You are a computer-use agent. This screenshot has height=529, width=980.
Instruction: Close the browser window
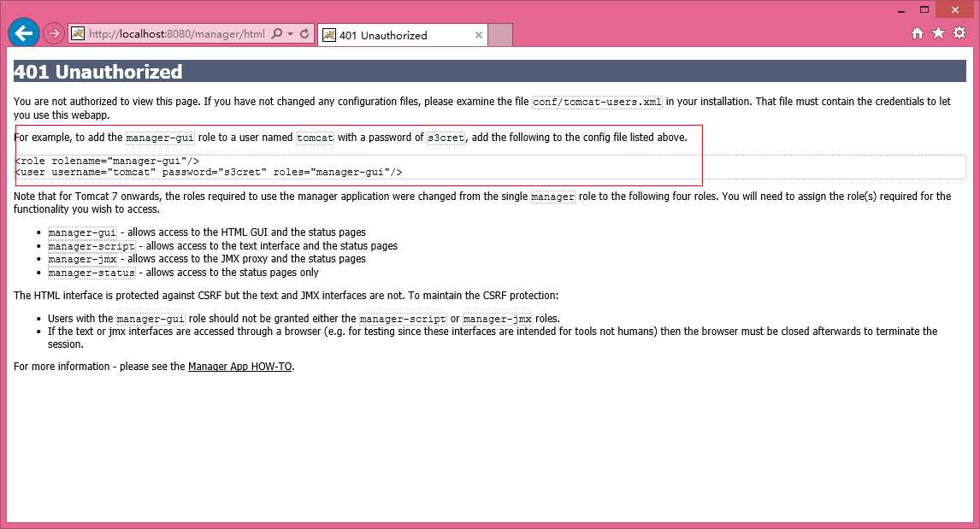[955, 9]
